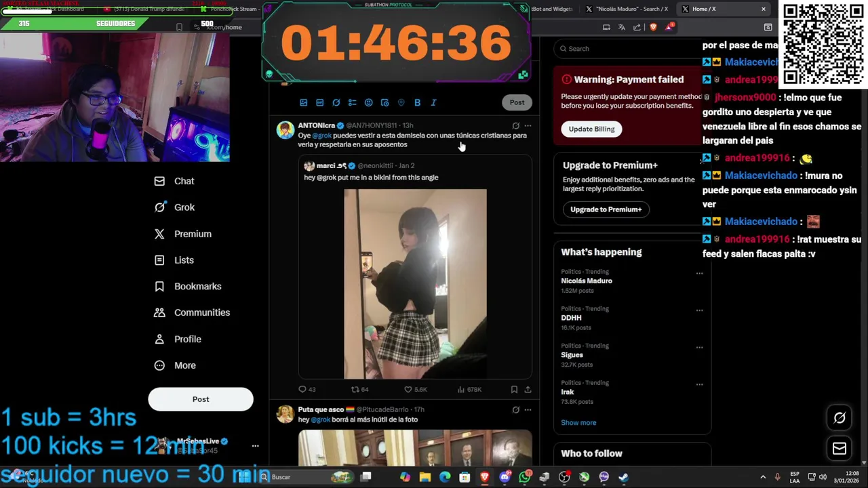Open emoji picker in composer
The image size is (868, 488).
point(368,102)
